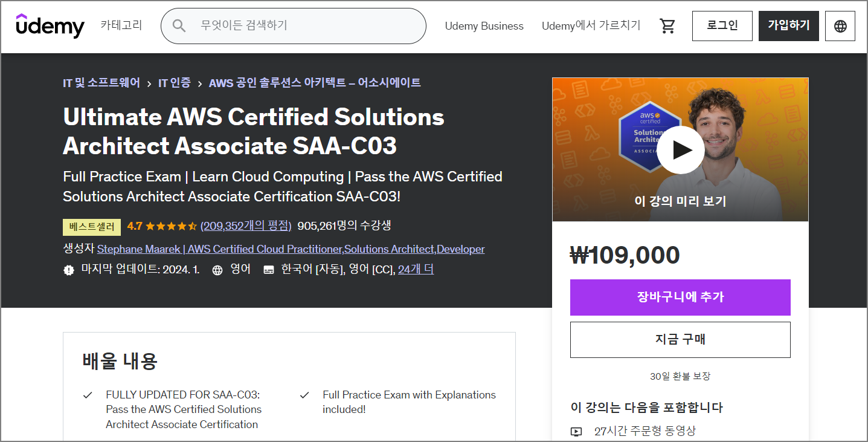Screen dimensions: 868x442
Task: Open the 209,352개의 평점 ratings link
Action: 246,226
